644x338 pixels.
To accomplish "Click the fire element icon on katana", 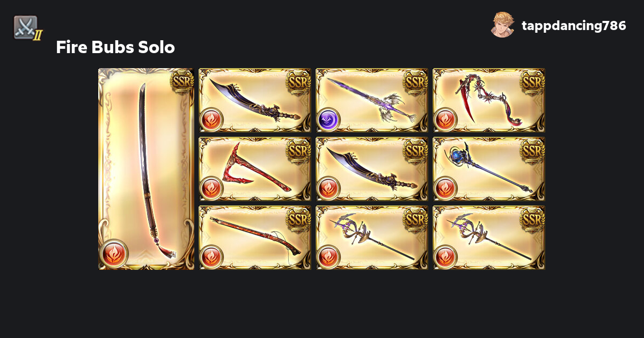I will pos(114,254).
